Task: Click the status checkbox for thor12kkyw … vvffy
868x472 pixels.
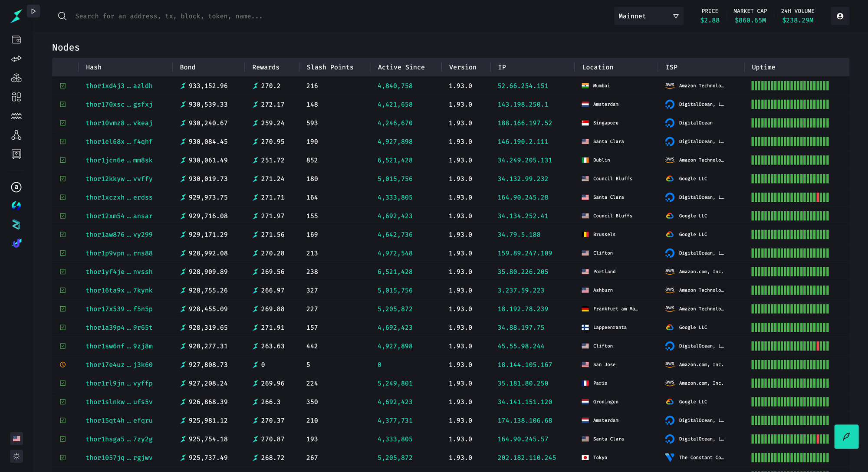Action: [x=63, y=179]
